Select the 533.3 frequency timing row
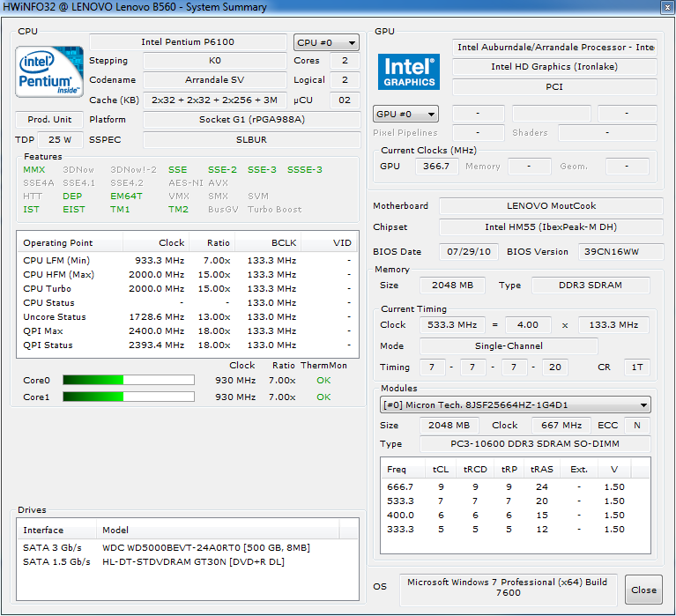This screenshot has height=616, width=676. tap(516, 501)
